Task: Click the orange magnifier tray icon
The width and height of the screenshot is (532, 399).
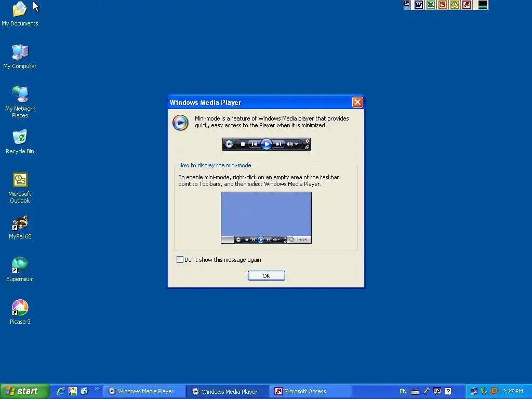Action: point(494,391)
